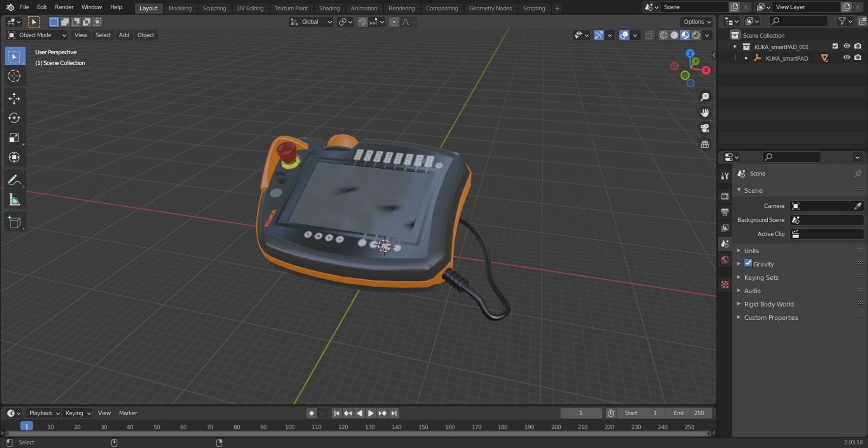Viewport: 868px width, 448px height.
Task: Select the Add Cube tool
Action: [x=14, y=222]
